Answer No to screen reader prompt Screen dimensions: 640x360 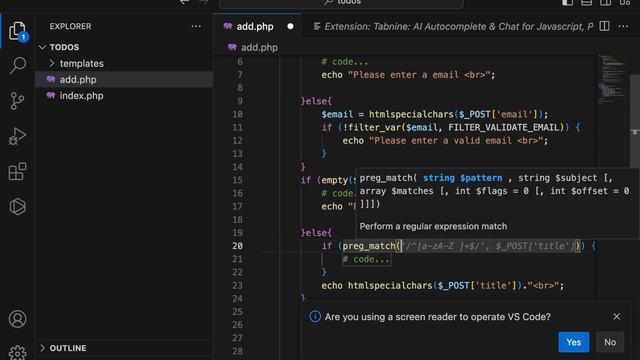coord(610,342)
